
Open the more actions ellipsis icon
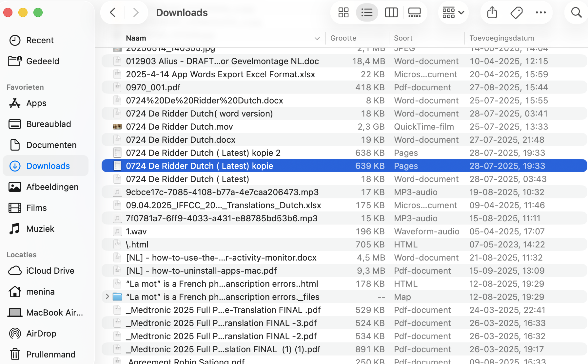pyautogui.click(x=541, y=12)
